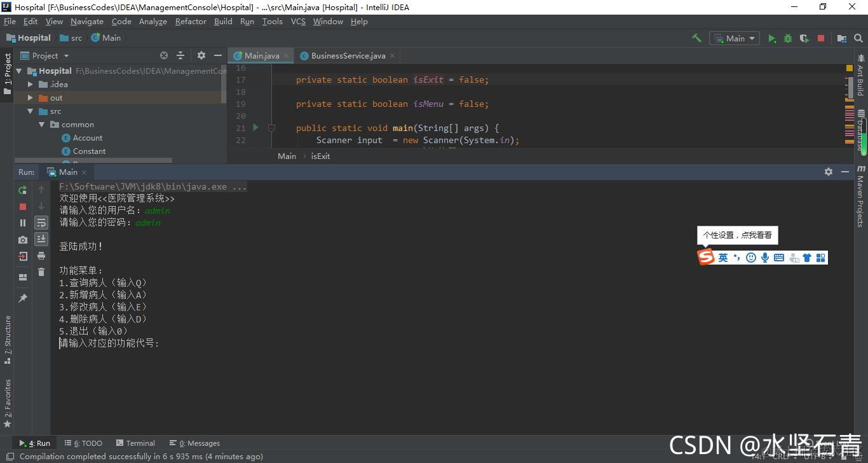
Task: Open the Terminal tool window button
Action: [135, 443]
